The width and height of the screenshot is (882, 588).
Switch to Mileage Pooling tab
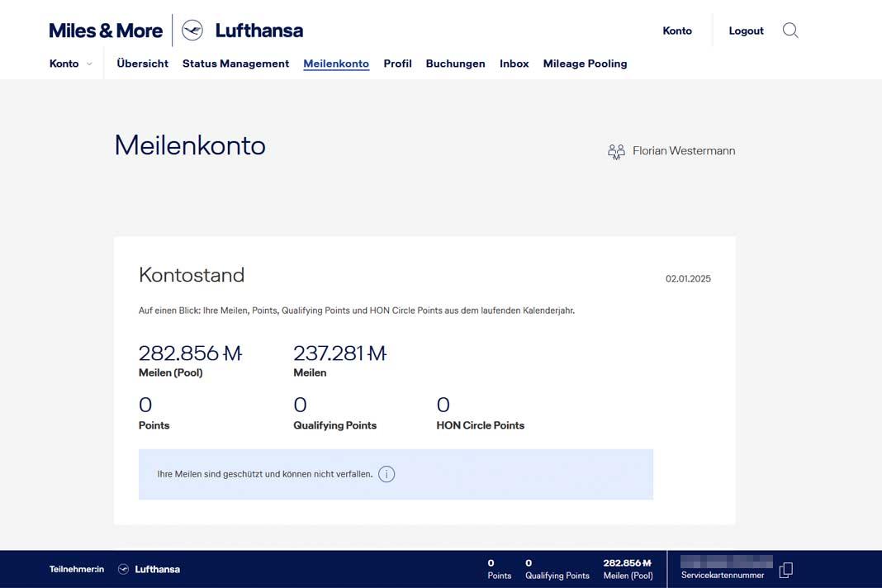click(585, 64)
